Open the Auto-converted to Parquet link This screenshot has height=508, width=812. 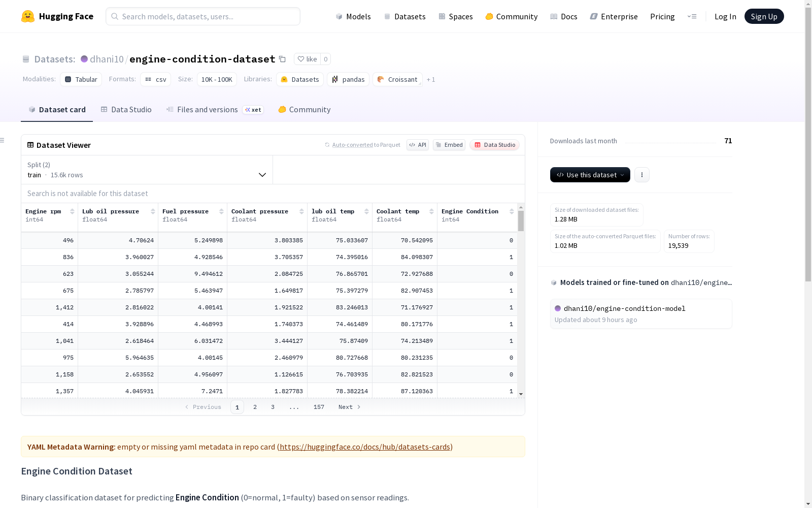point(366,145)
